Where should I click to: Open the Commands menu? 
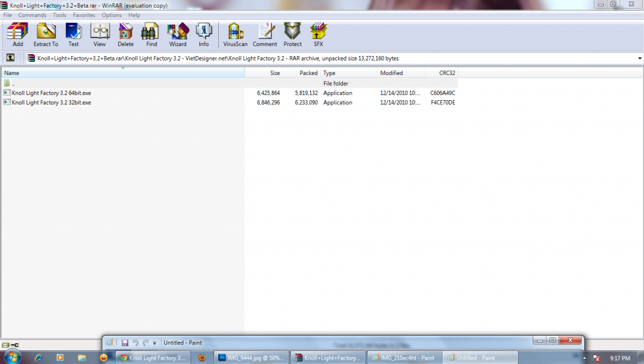coord(32,15)
